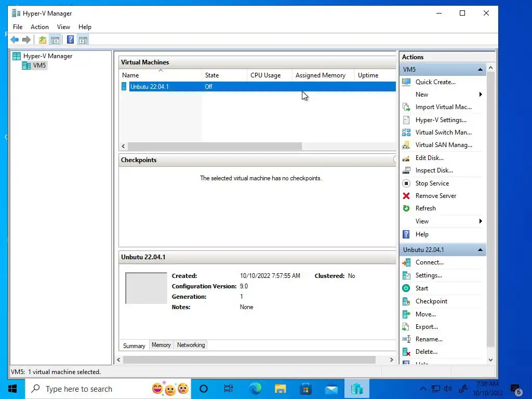Click Export... action link

427,327
